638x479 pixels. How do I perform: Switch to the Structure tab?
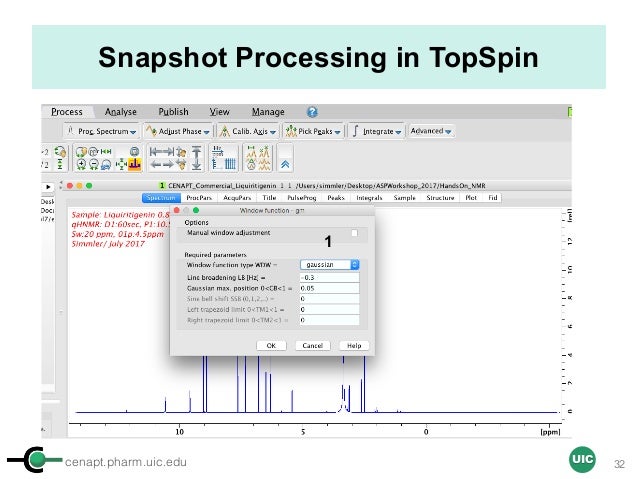(x=440, y=198)
